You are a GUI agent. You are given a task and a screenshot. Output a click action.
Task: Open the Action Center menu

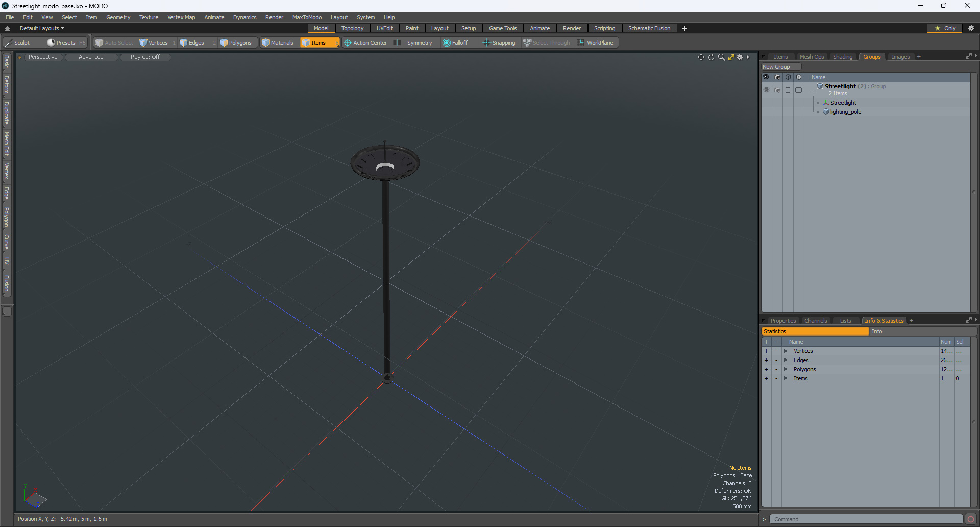(365, 43)
